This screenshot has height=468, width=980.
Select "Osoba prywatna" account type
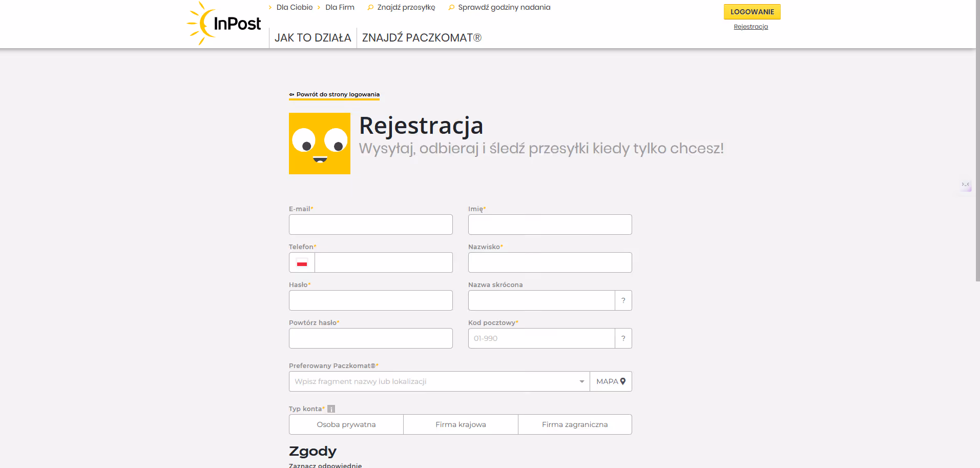coord(346,424)
